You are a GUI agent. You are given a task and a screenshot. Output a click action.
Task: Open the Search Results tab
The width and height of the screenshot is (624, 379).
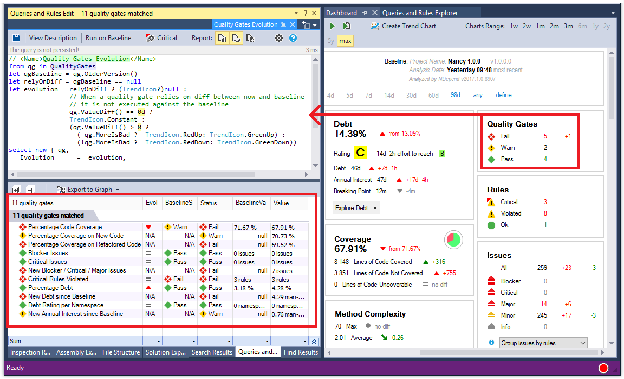coord(211,352)
